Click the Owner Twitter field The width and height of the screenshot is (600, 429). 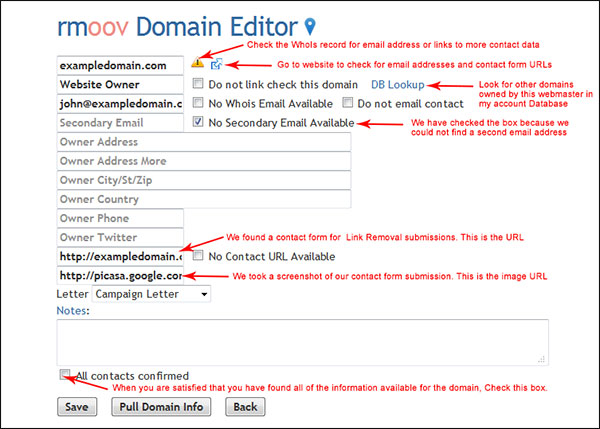tap(120, 238)
